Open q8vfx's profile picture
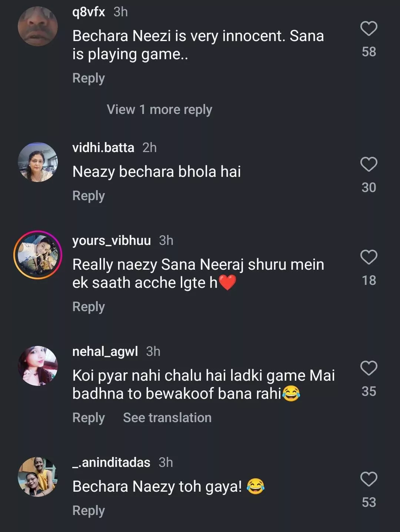The height and width of the screenshot is (532, 400). pos(38,26)
